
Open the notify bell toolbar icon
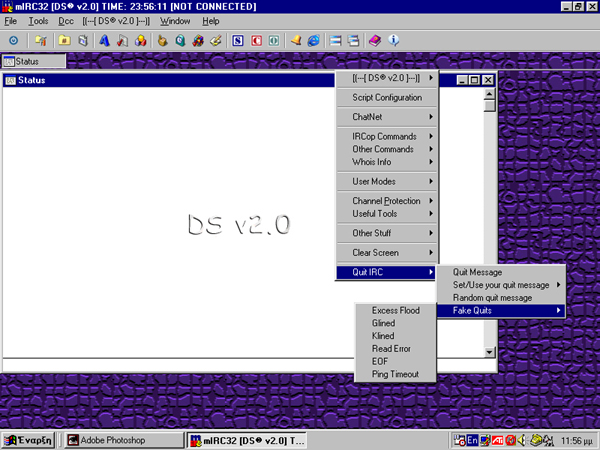296,40
